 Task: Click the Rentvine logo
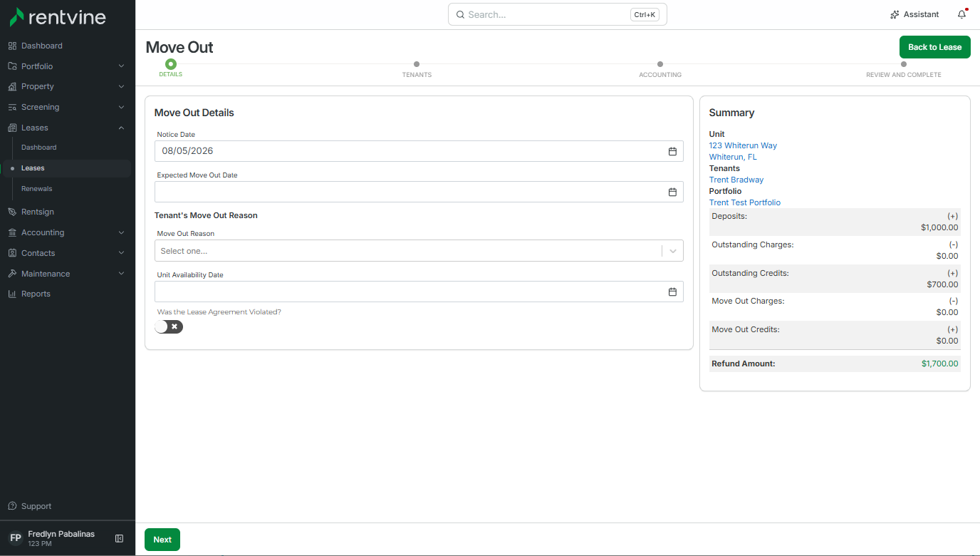57,16
